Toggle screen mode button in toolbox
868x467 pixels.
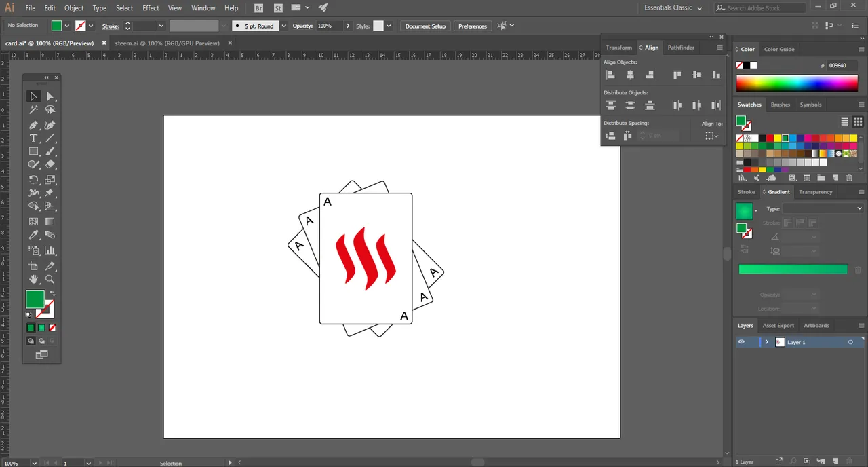coord(41,354)
